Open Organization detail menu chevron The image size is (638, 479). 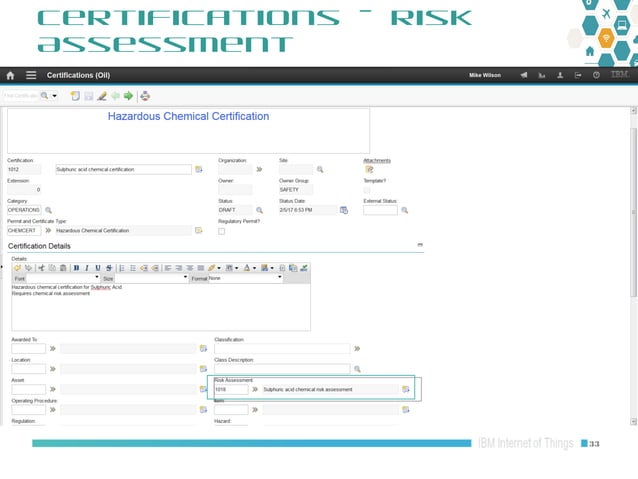pyautogui.click(x=259, y=169)
